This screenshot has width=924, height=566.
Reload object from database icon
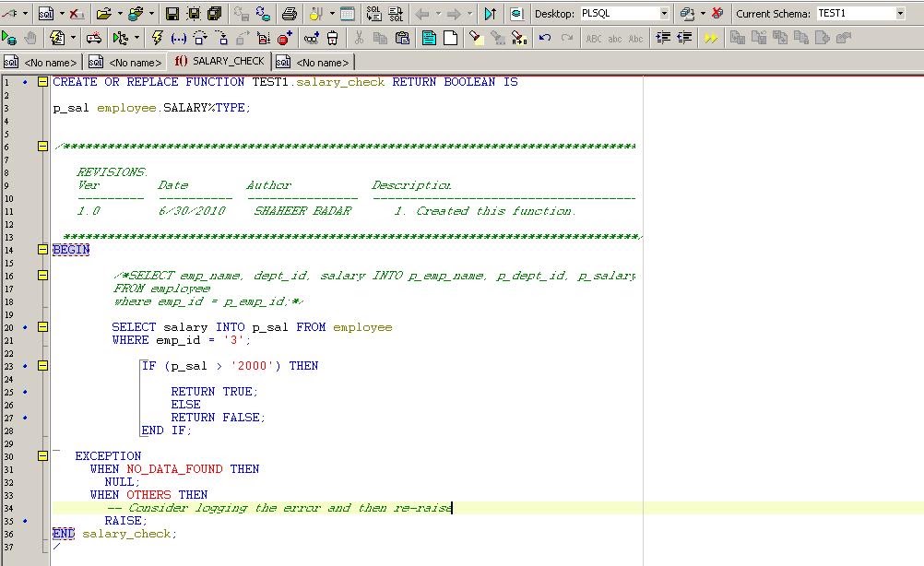pos(262,13)
